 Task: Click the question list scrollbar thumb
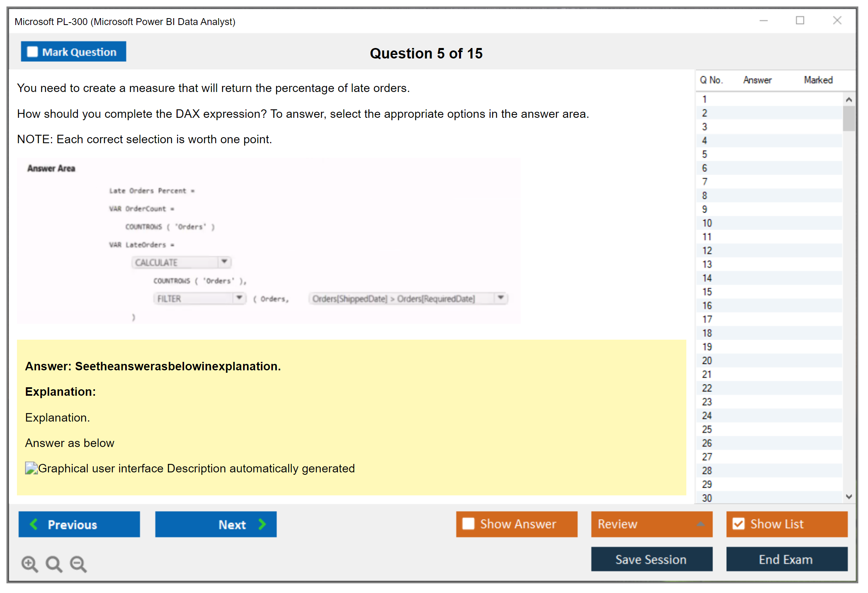pyautogui.click(x=849, y=119)
